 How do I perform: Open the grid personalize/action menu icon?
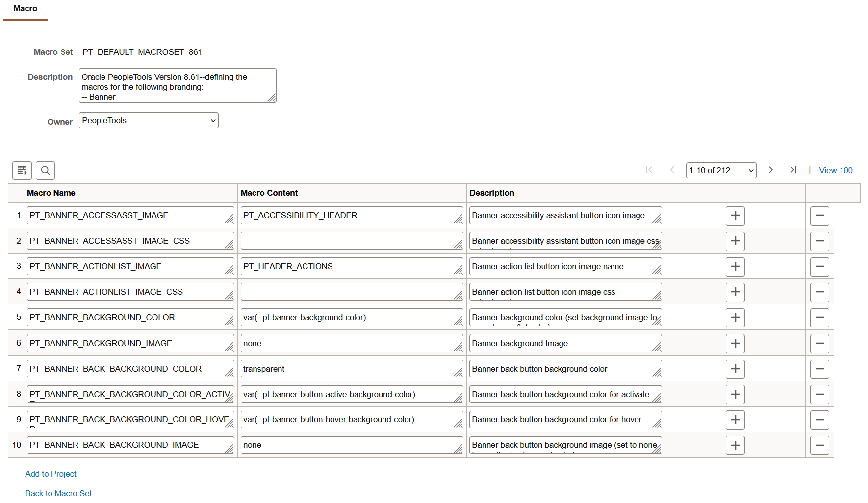coord(22,171)
